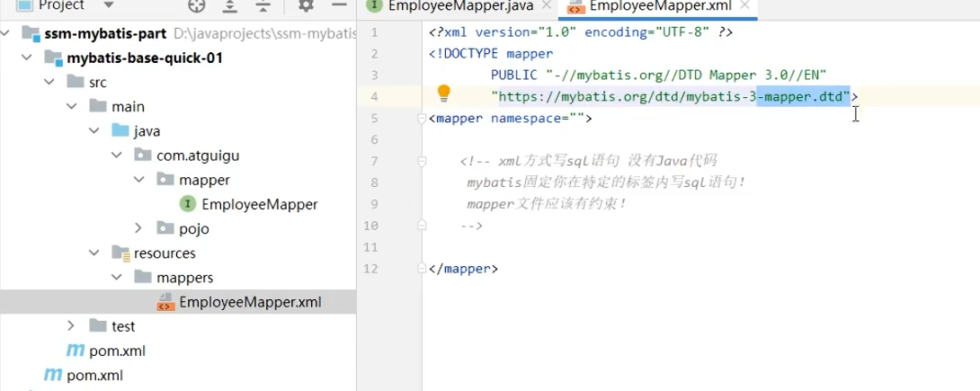This screenshot has height=391, width=980.
Task: Click the yellow light bulb intention icon
Action: click(x=444, y=93)
